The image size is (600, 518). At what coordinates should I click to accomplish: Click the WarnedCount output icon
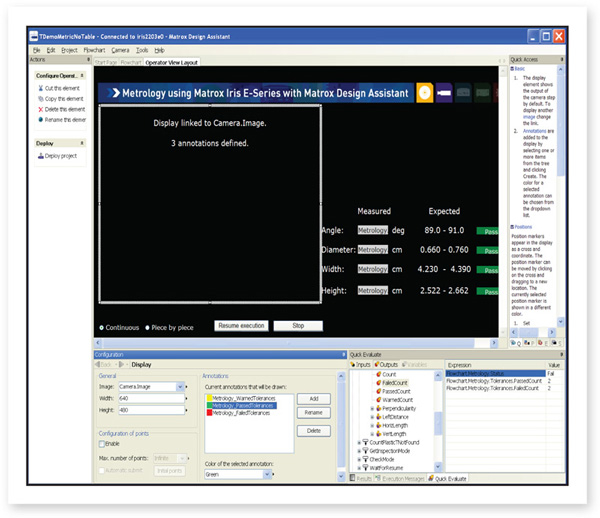(378, 399)
